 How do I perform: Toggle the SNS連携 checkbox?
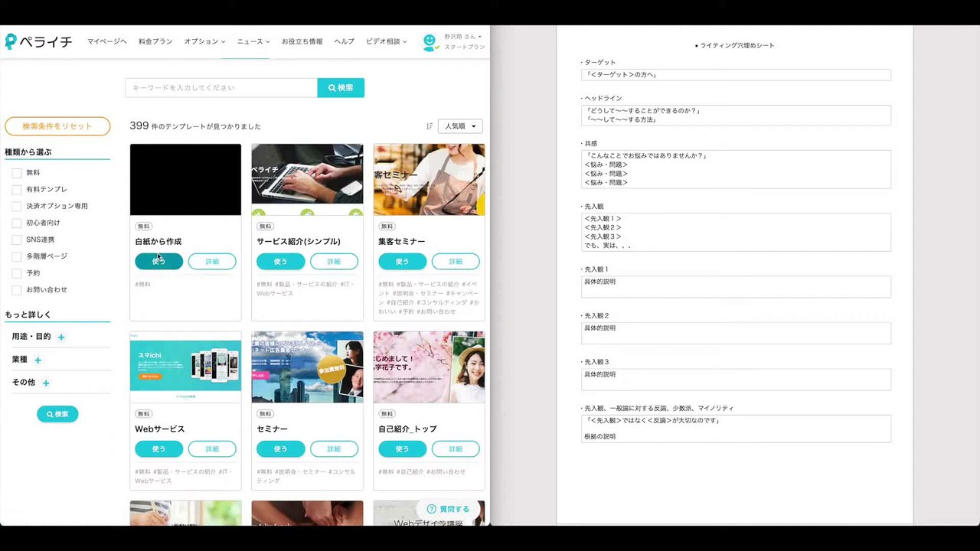(x=17, y=240)
